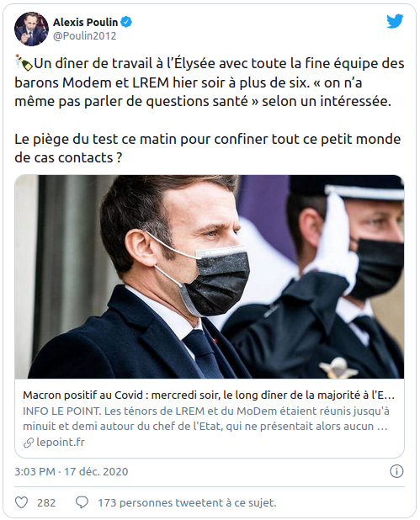Click the Twitter bird logo
420x520 pixels.
pos(395,21)
